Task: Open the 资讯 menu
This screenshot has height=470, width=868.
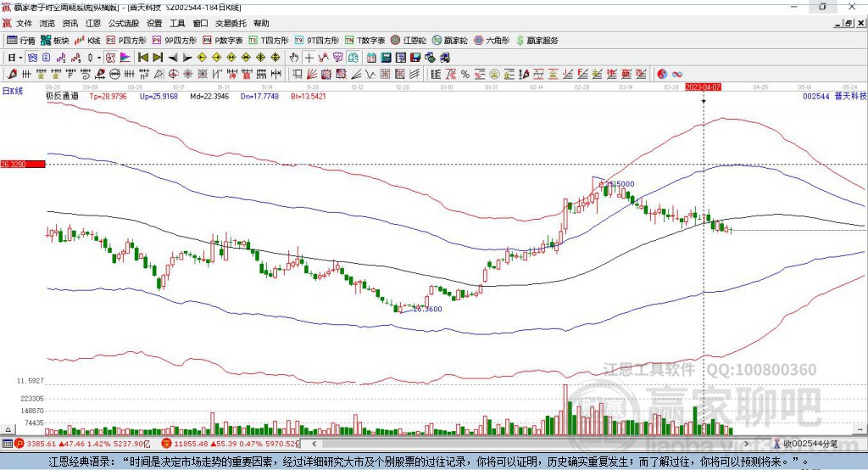Action: click(70, 23)
